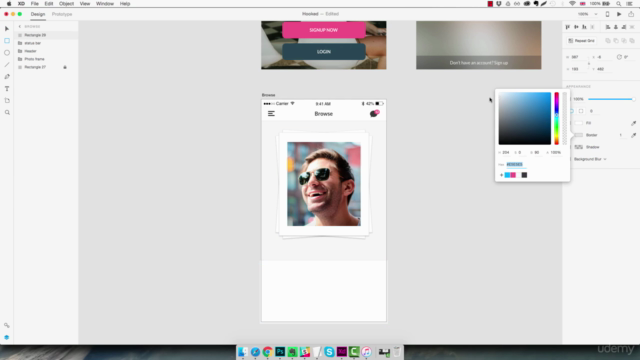Open the Object menu
The image size is (640, 360).
point(66,4)
